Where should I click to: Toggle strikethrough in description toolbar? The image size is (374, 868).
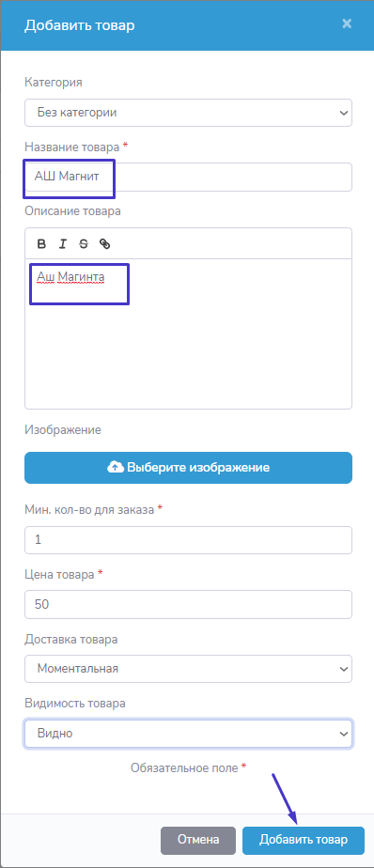pos(84,243)
